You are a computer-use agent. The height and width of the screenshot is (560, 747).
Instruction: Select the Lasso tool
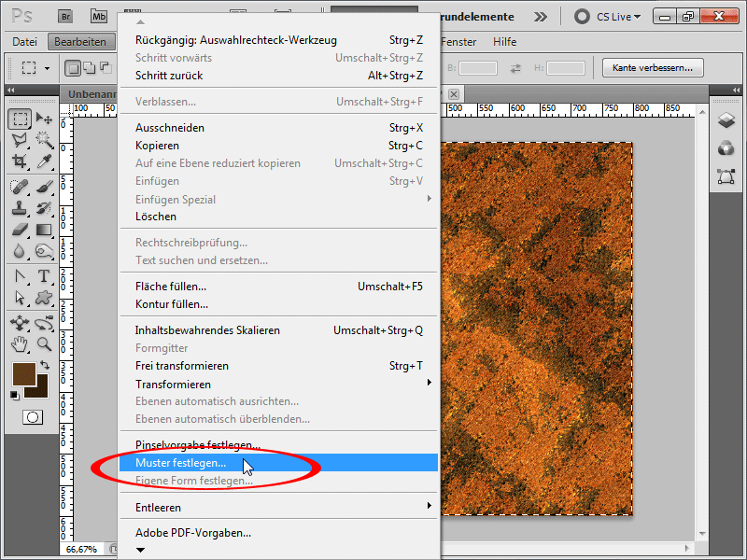20,140
